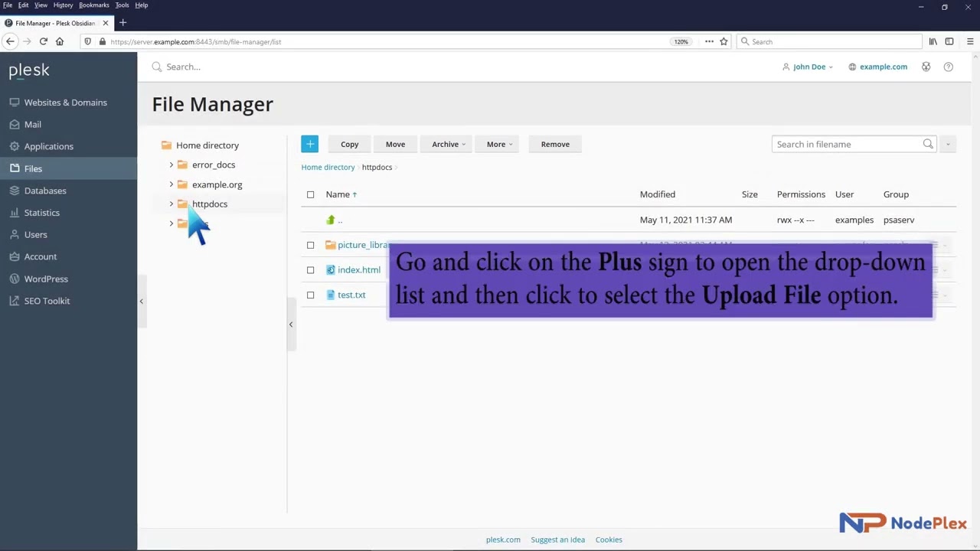
Task: Open the plesk.com footer link
Action: pos(503,540)
